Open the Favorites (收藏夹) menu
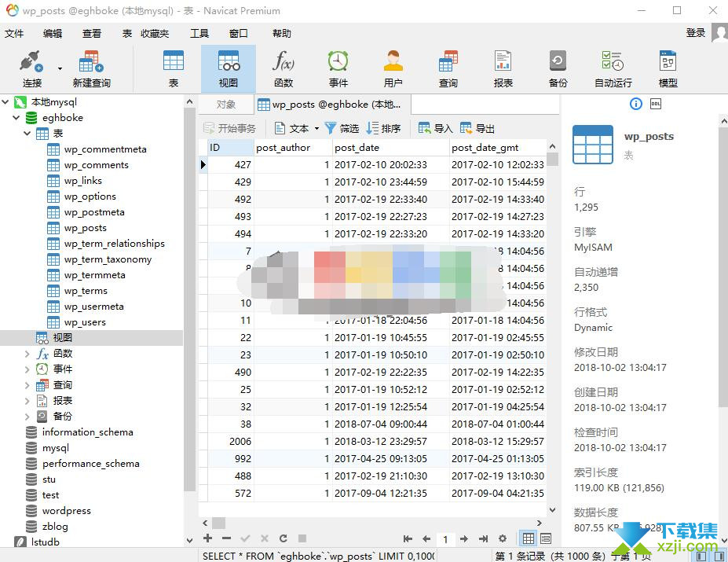 tap(155, 34)
